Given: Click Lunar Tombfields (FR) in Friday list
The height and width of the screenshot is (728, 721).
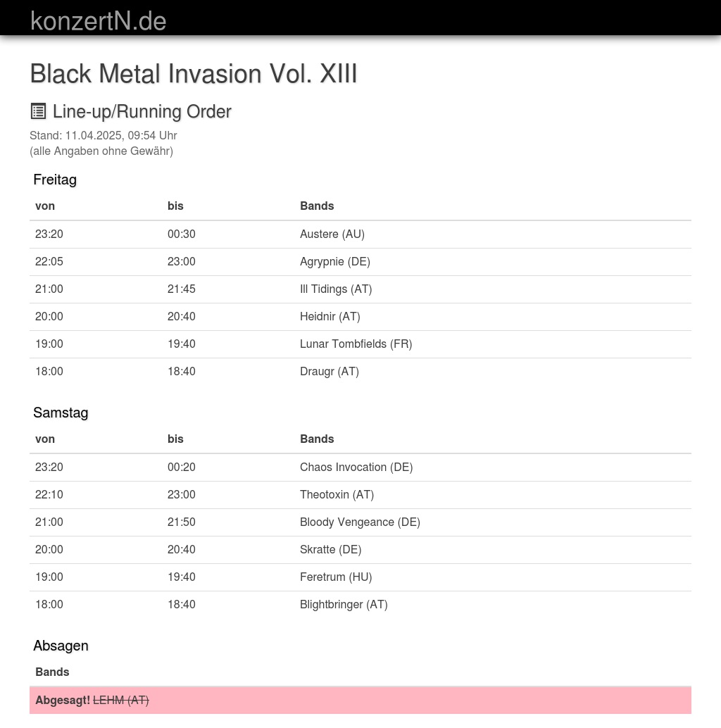Looking at the screenshot, I should click(356, 344).
